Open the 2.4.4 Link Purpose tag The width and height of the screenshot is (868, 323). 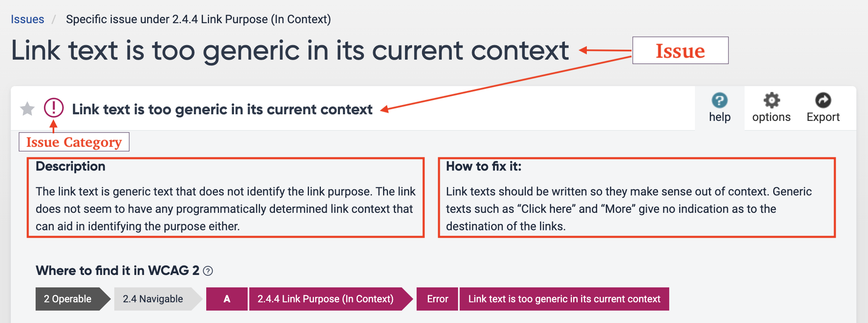click(x=325, y=299)
